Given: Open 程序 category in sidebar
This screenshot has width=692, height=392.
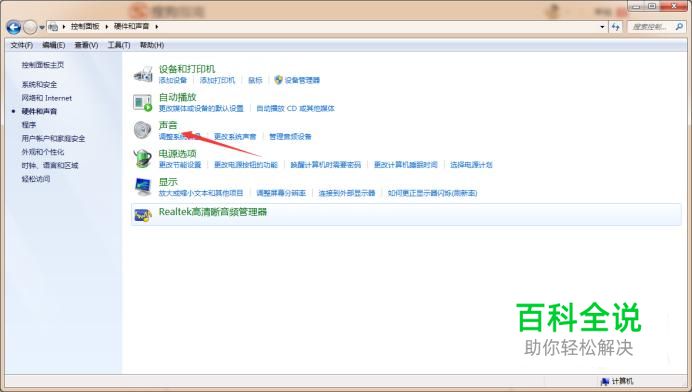Looking at the screenshot, I should click(29, 125).
